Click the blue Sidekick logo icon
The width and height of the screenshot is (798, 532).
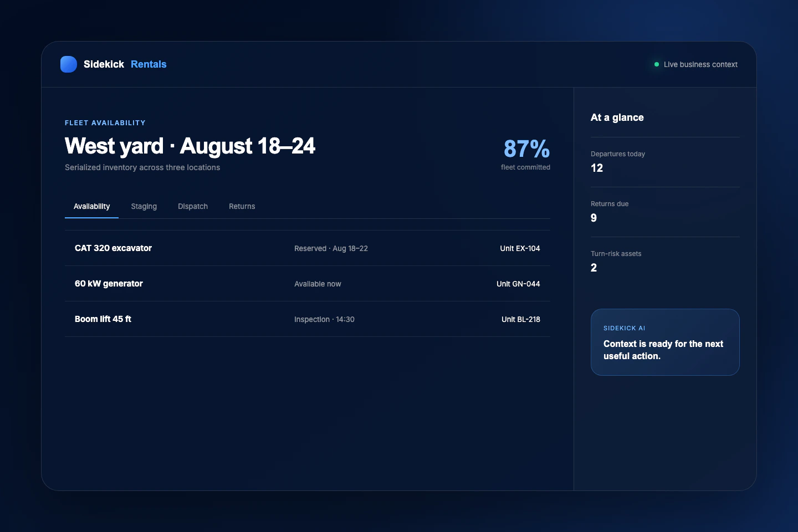pos(69,64)
